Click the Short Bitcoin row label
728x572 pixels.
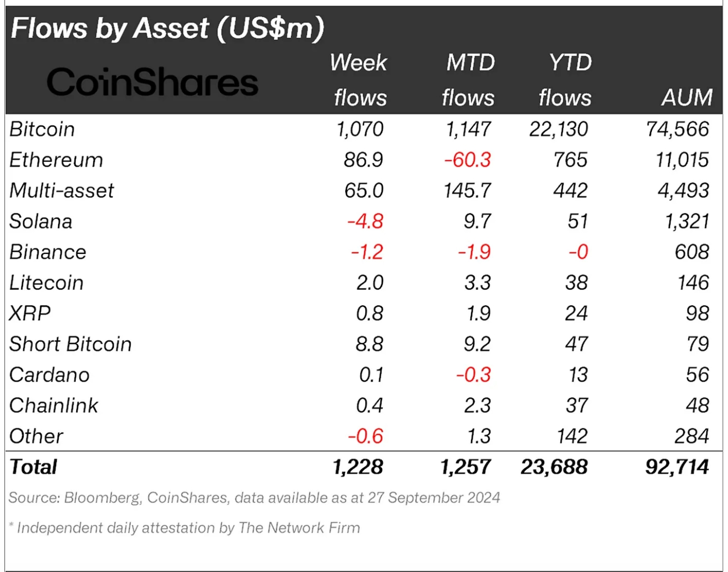pos(70,344)
